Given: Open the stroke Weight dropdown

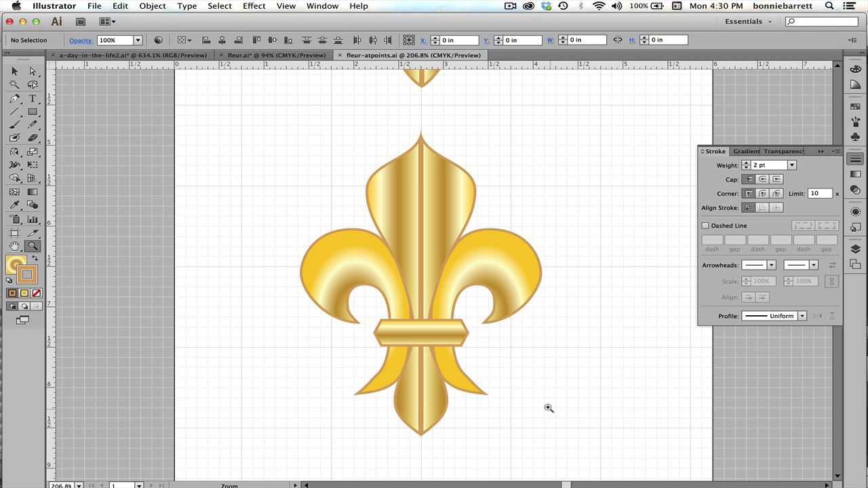Looking at the screenshot, I should (791, 165).
